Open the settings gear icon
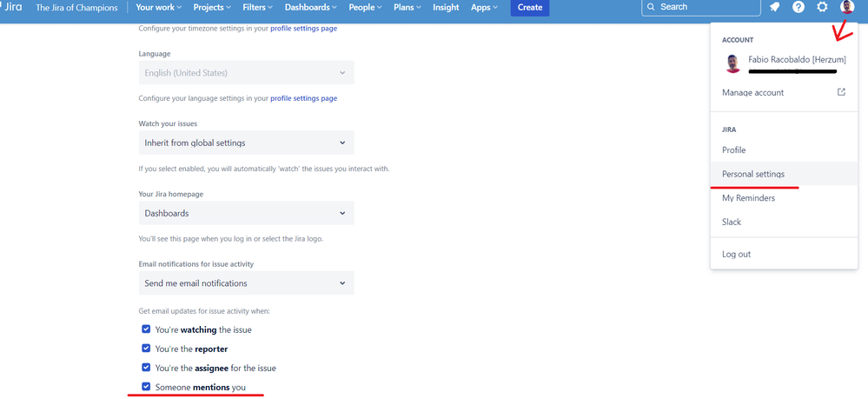The image size is (868, 399). pyautogui.click(x=822, y=7)
